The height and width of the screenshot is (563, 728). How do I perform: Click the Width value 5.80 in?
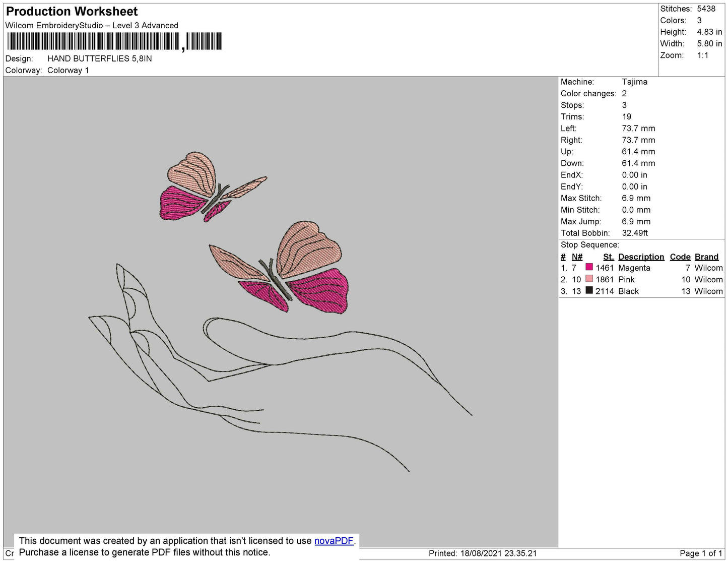tap(709, 43)
